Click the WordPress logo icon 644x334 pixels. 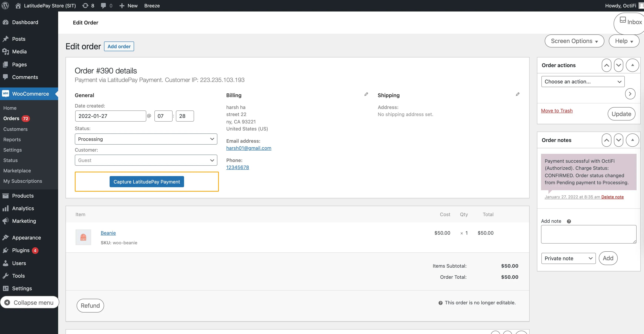coord(5,6)
